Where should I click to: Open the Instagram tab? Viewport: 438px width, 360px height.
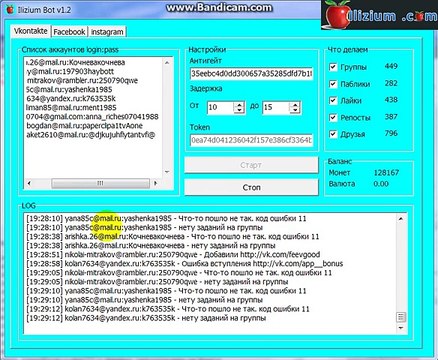[x=107, y=32]
